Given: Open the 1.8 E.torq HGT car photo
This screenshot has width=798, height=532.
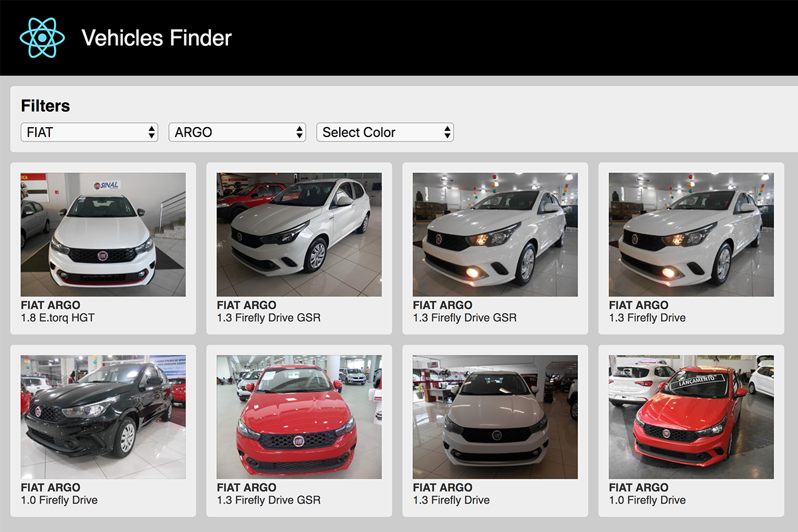Looking at the screenshot, I should pos(103,235).
